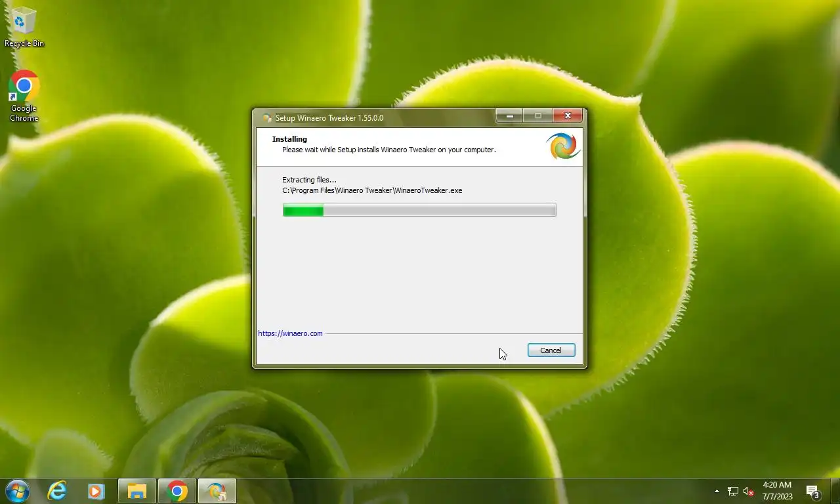Viewport: 840px width, 504px height.
Task: Open the network status tray icon
Action: pyautogui.click(x=733, y=492)
